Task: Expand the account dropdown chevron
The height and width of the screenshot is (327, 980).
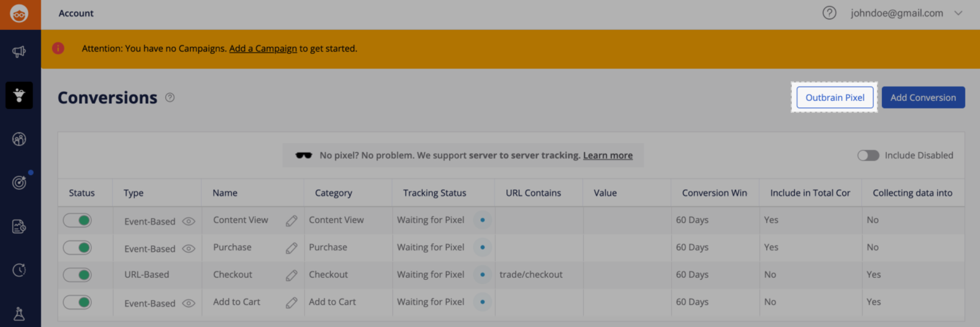Action: 959,13
